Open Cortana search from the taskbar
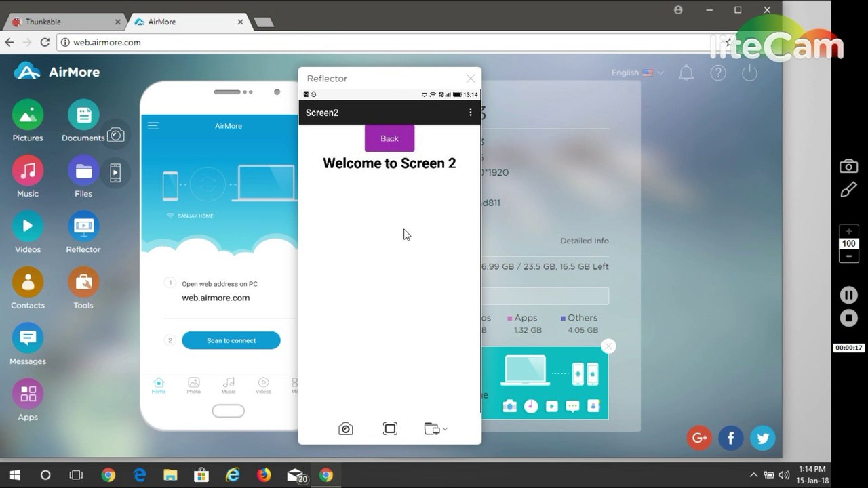Viewport: 868px width, 488px height. pos(45,475)
